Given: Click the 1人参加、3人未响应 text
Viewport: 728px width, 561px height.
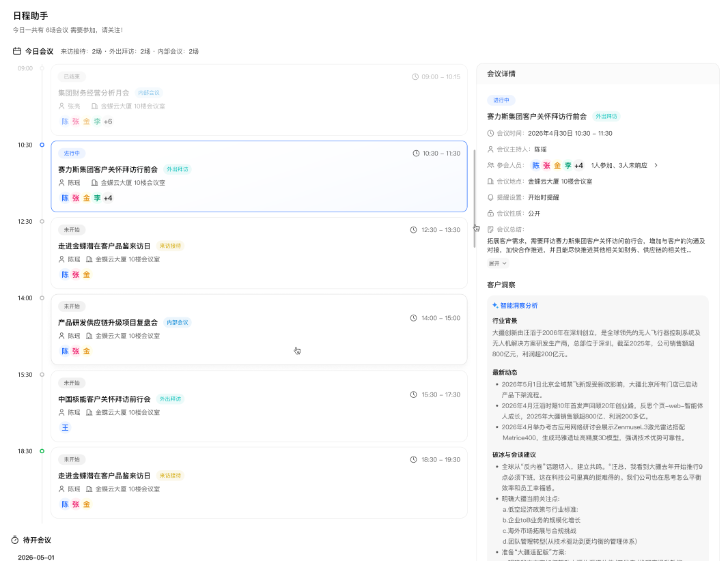Looking at the screenshot, I should pyautogui.click(x=619, y=165).
